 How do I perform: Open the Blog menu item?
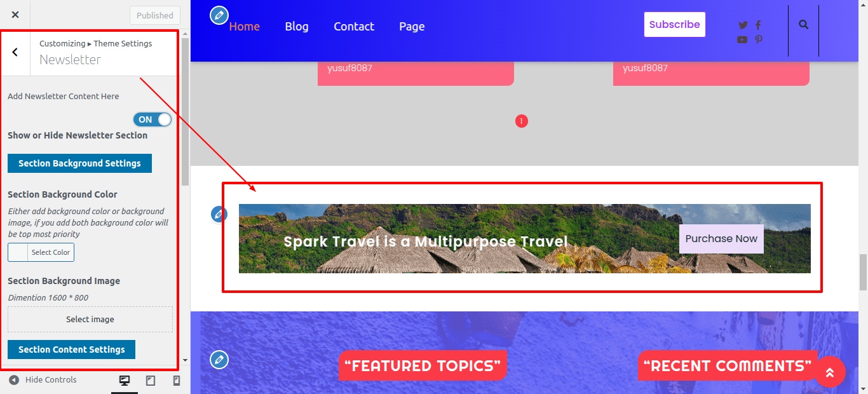point(297,27)
